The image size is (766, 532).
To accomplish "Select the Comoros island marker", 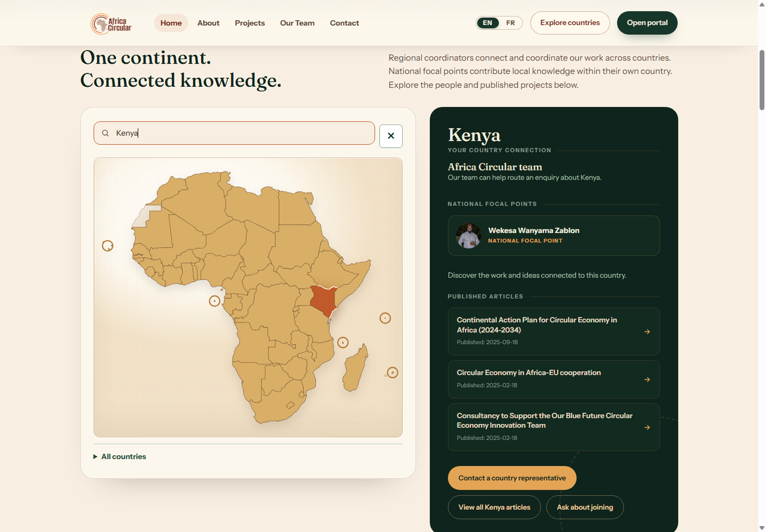I will pos(343,342).
